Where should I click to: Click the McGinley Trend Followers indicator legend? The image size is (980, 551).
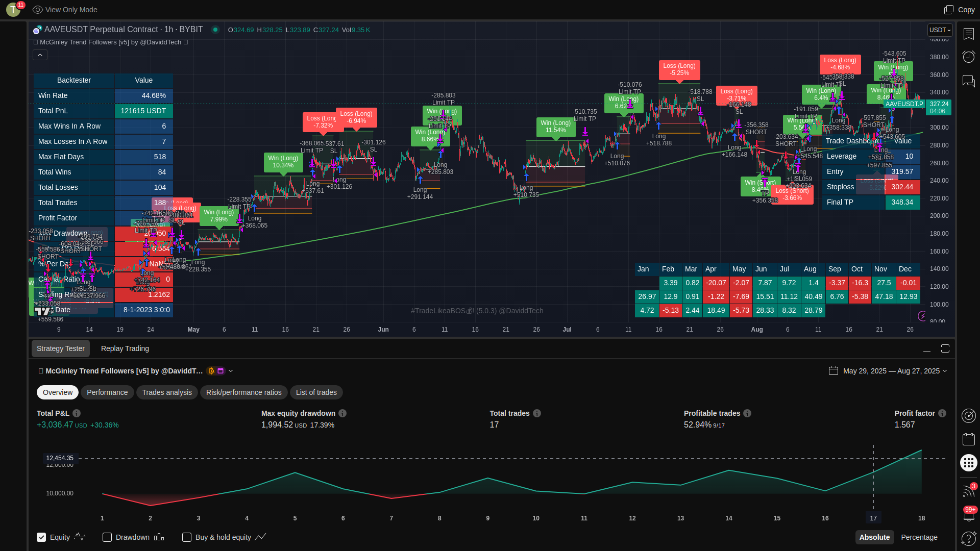(111, 42)
